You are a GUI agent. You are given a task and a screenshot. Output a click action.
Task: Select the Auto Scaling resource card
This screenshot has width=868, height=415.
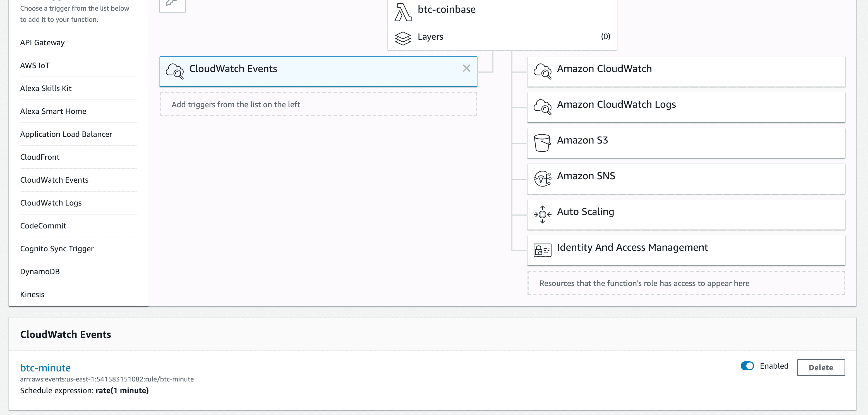686,214
